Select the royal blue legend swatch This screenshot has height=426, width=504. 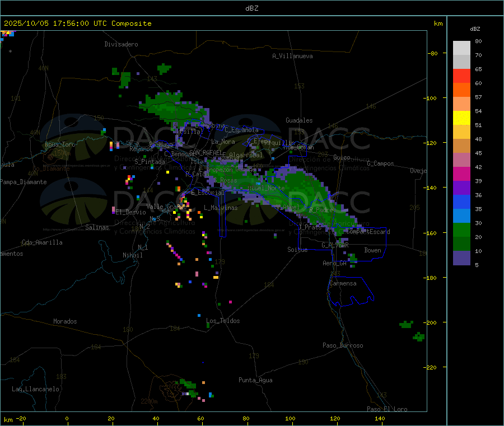click(x=461, y=202)
